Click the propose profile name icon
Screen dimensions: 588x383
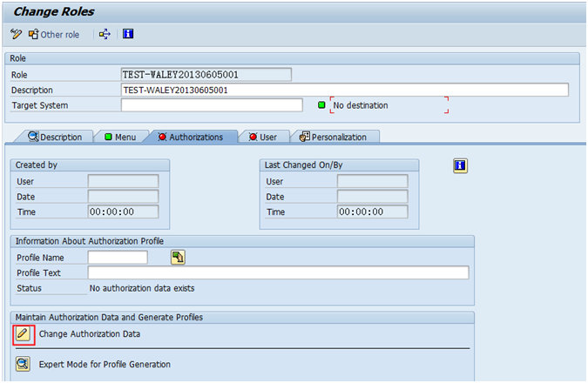[178, 258]
